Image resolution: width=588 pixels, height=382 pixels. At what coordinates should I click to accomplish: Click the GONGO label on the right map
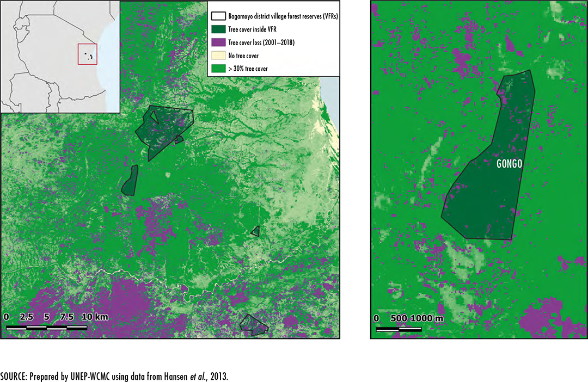click(x=509, y=164)
